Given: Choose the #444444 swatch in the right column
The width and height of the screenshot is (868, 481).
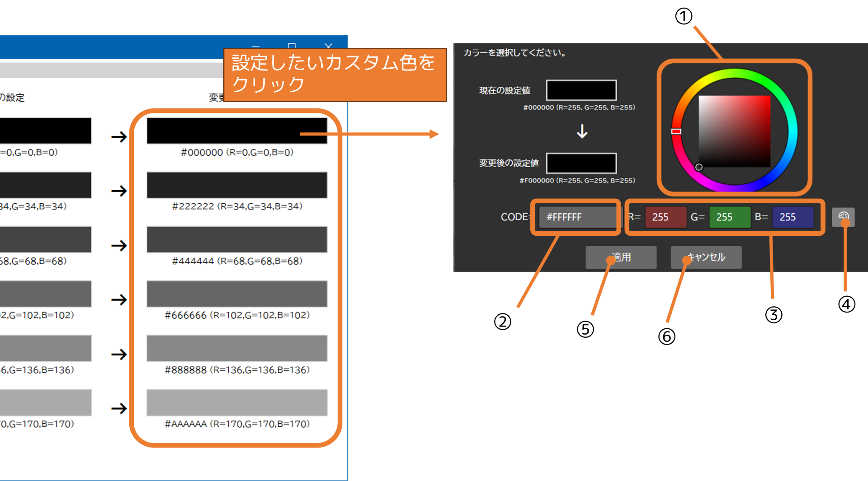Looking at the screenshot, I should pos(236,239).
